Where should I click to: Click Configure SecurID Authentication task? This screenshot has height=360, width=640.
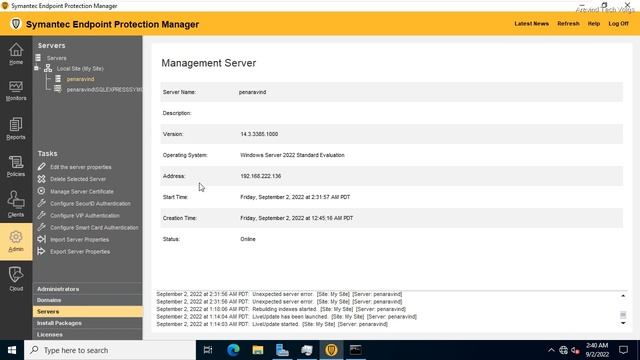point(90,203)
